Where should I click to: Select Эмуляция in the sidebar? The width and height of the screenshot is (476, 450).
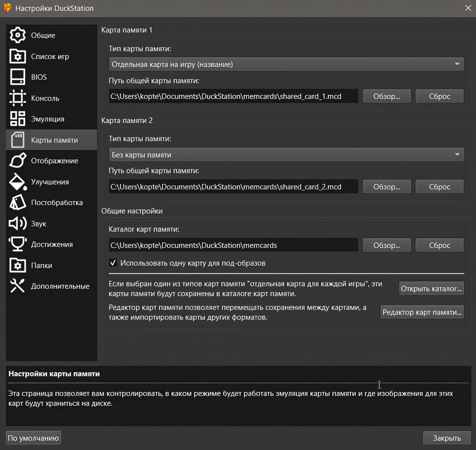[51, 119]
